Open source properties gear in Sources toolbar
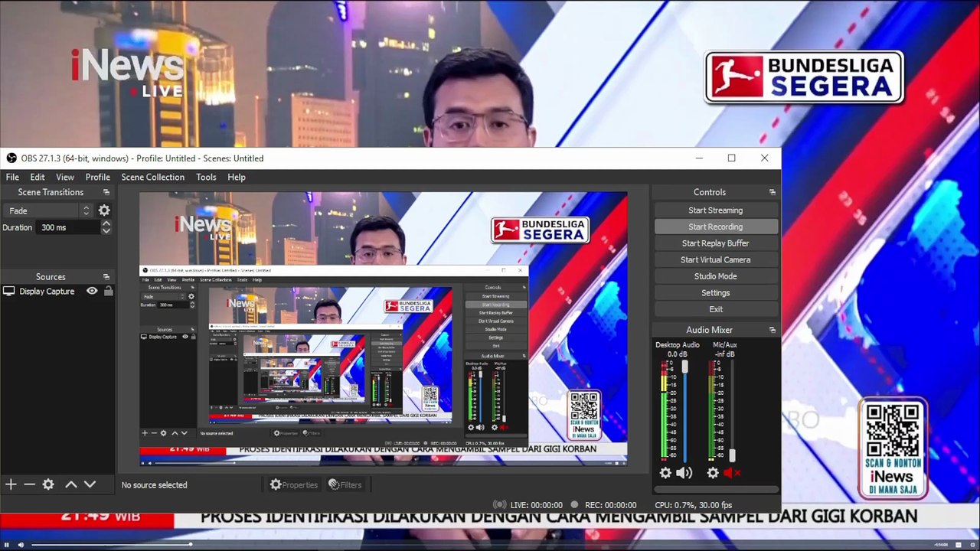 click(x=48, y=484)
